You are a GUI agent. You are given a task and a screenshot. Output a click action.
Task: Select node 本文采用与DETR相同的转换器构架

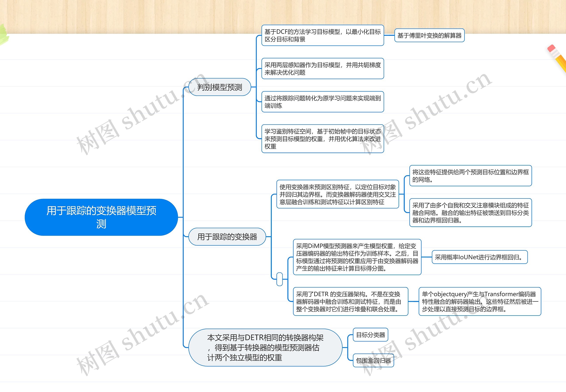pos(265,348)
